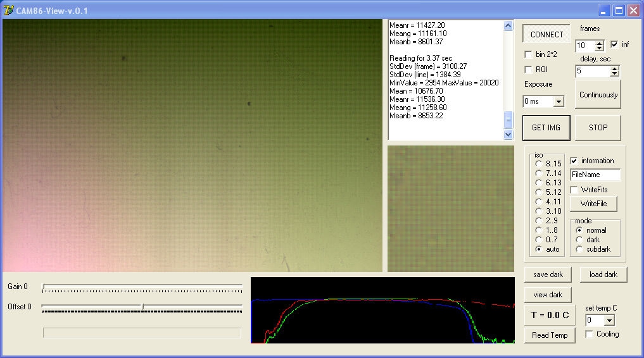The width and height of the screenshot is (644, 358).
Task: Click the delay, sec value field
Action: [593, 71]
